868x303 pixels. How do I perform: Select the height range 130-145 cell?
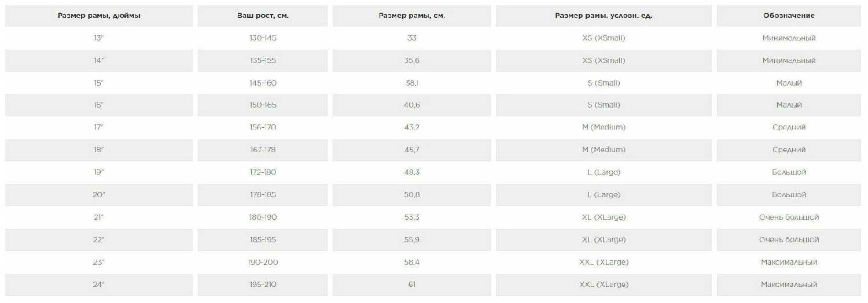click(x=263, y=38)
